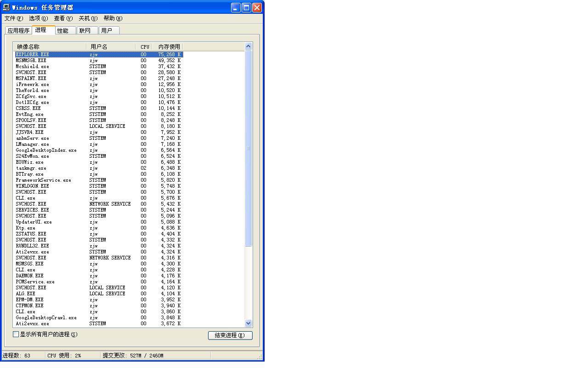Switch to the 应用程序 tab
The height and width of the screenshot is (368, 588).
click(18, 31)
